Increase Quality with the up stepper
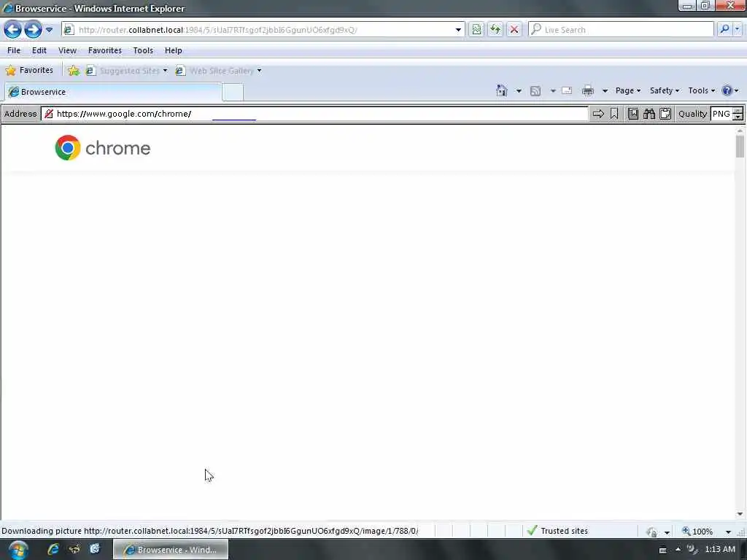The image size is (747, 560). (738, 111)
